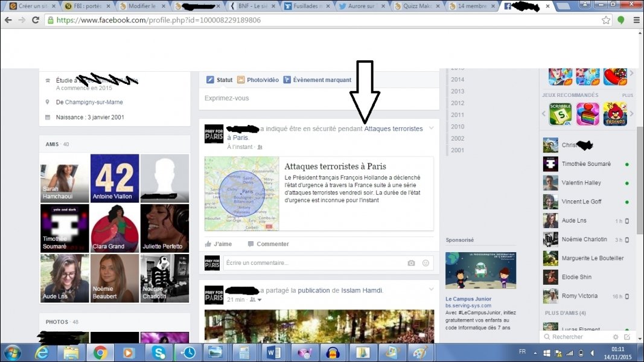Click the J'aime like button

(218, 244)
